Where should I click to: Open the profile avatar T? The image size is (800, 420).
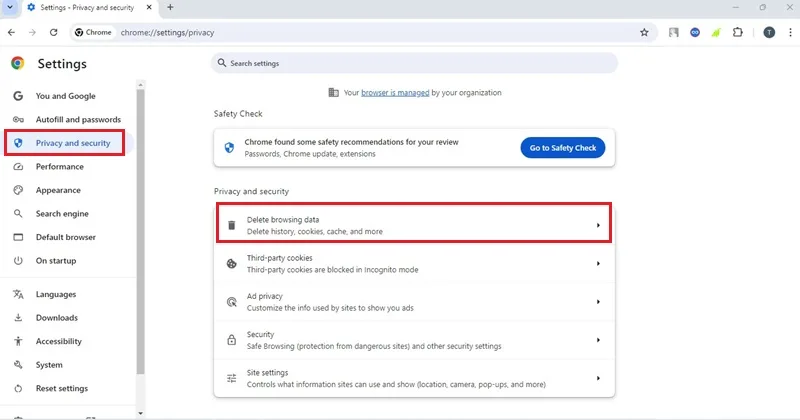[769, 32]
